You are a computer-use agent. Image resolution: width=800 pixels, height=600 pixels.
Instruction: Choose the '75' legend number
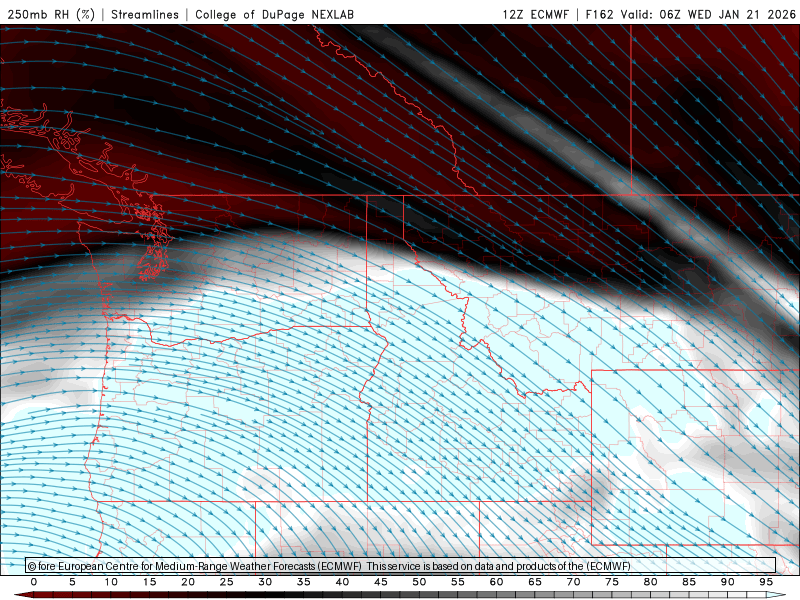(x=612, y=582)
